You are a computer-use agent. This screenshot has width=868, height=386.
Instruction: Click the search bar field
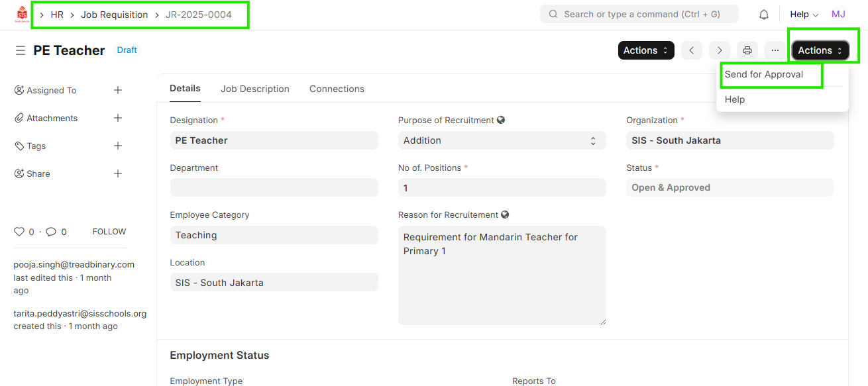(x=639, y=14)
